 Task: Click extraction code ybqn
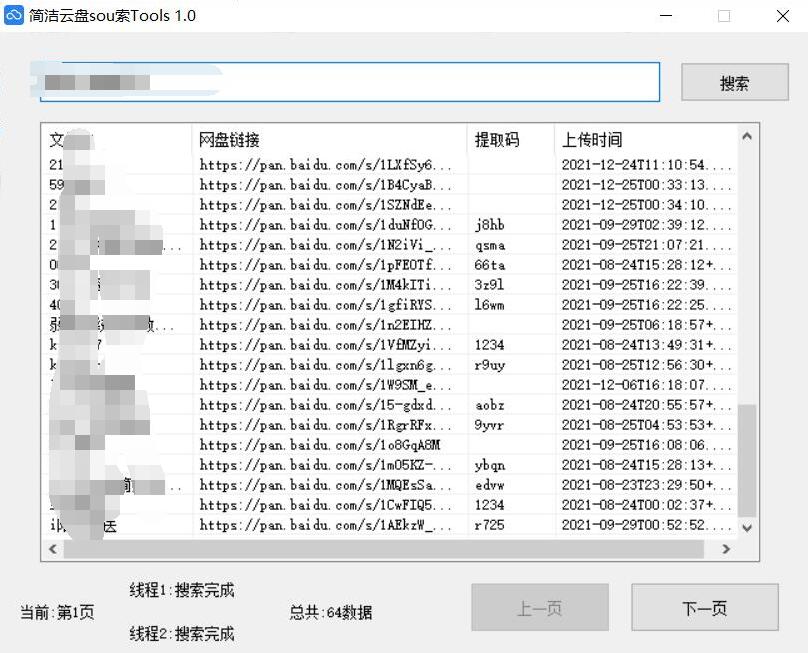(490, 465)
